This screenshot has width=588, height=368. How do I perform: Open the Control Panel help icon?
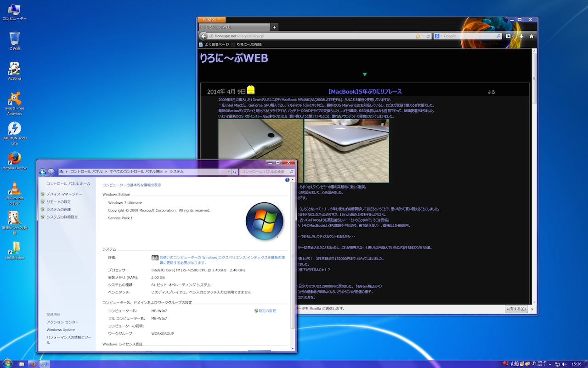coord(287,180)
